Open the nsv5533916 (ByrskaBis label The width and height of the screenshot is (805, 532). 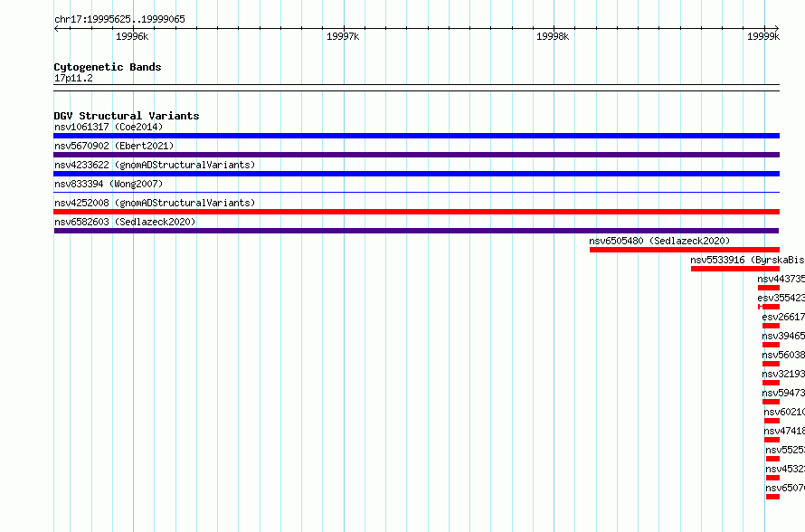(747, 260)
